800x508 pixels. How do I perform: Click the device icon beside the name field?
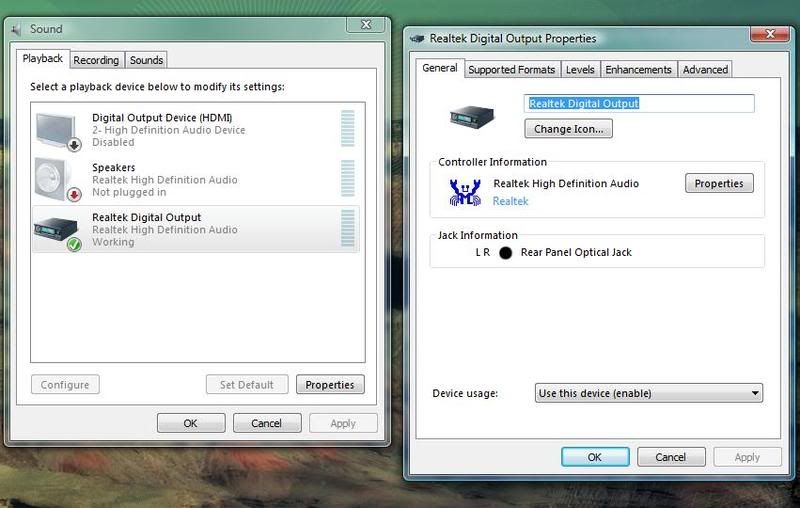472,117
